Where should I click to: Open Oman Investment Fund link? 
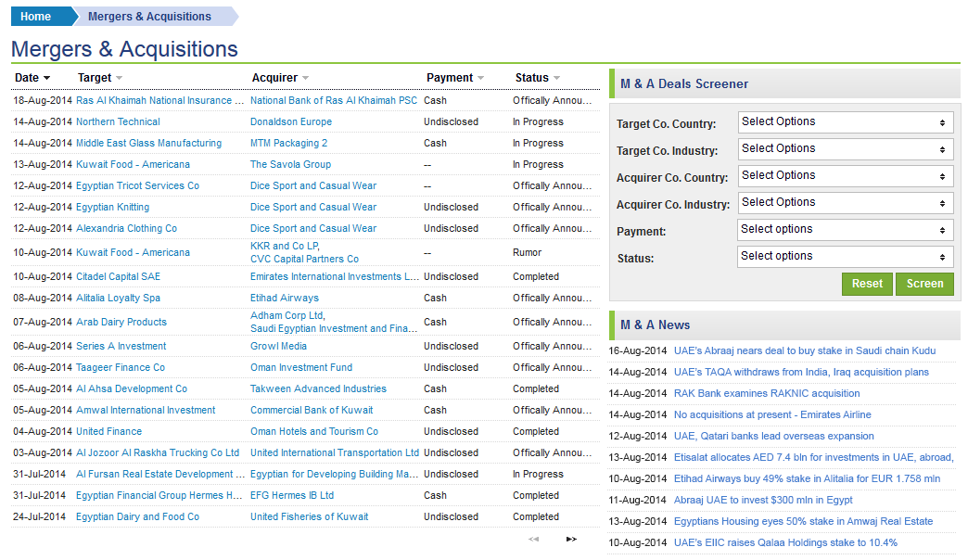[x=301, y=368]
